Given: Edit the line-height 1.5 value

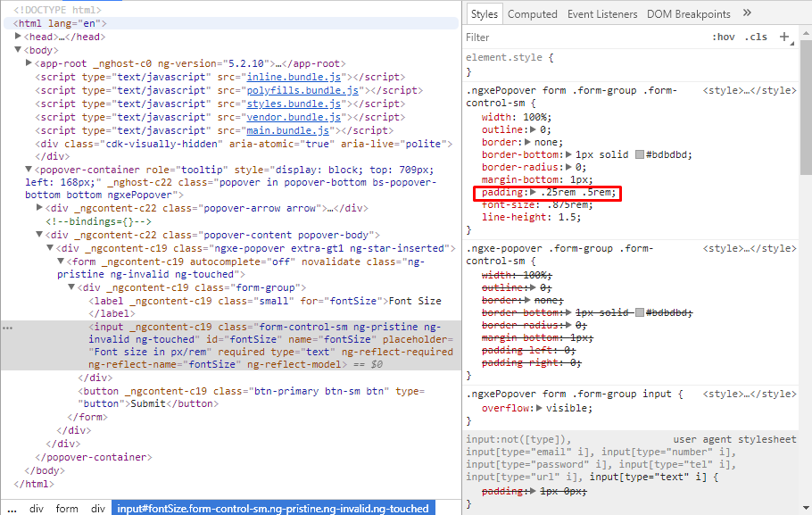Looking at the screenshot, I should 568,217.
